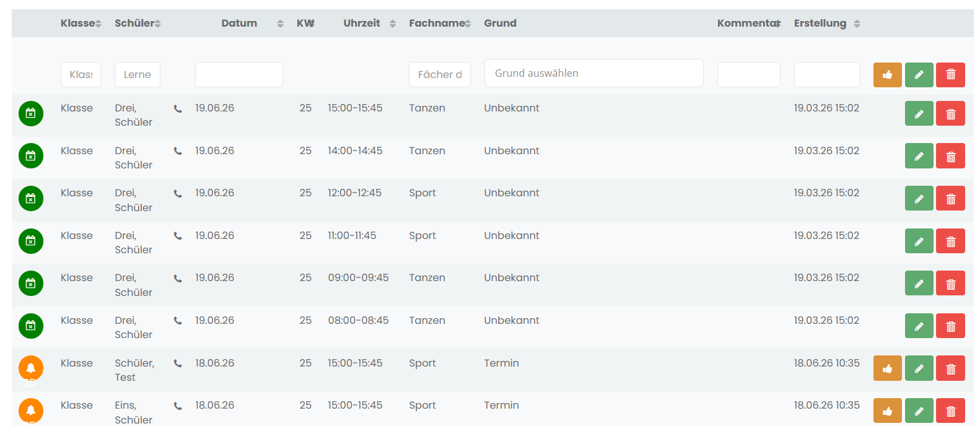Delete the Tanzen 08:00-08:45 entry
Screen dimensions: 980x426
pos(950,326)
